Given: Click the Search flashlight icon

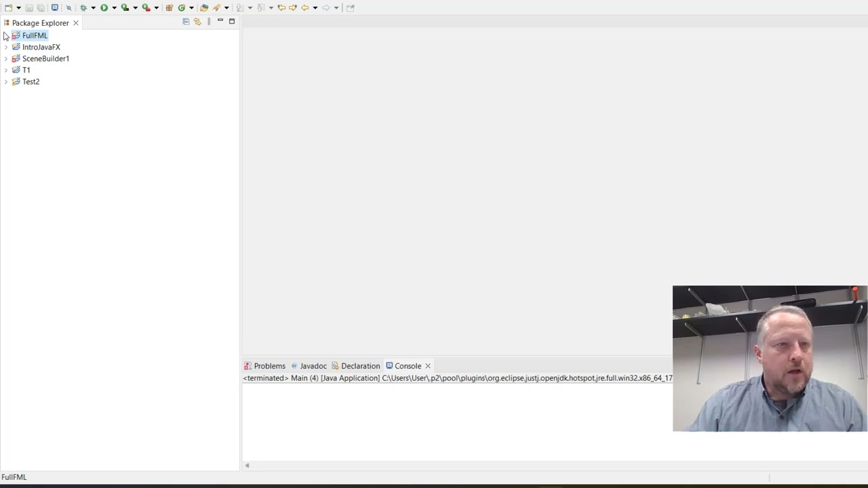Looking at the screenshot, I should tap(216, 7).
